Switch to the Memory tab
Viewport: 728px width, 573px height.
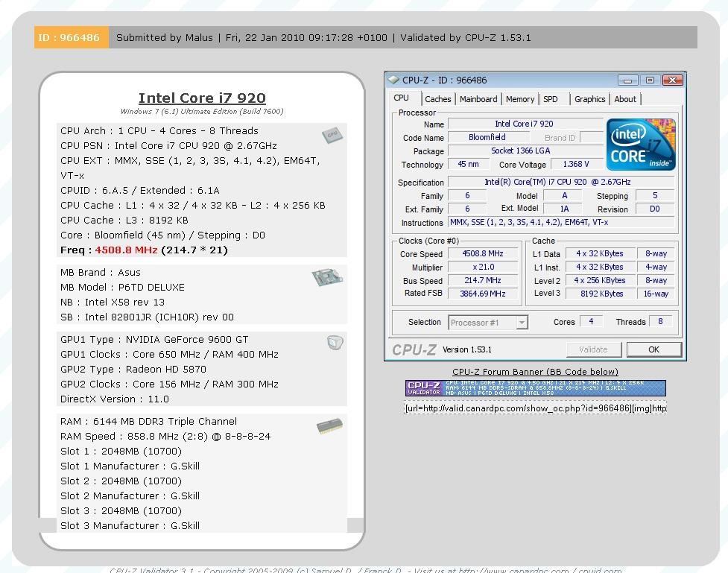(520, 99)
